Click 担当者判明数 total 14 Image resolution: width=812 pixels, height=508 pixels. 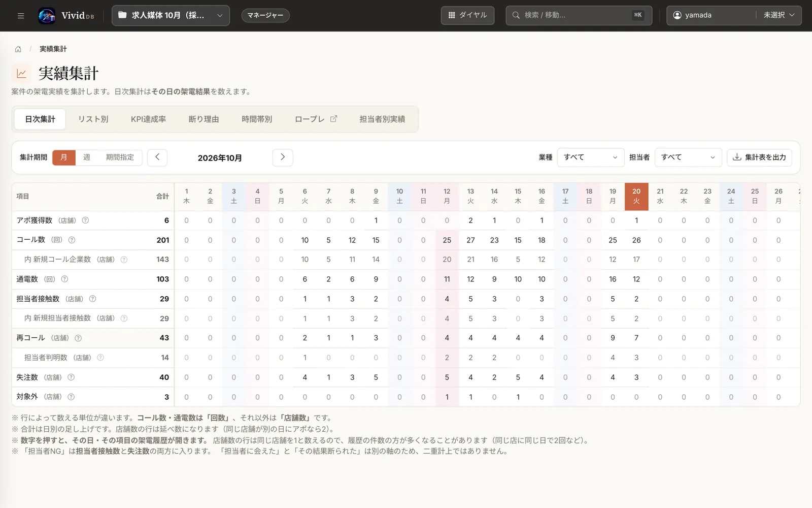(165, 358)
